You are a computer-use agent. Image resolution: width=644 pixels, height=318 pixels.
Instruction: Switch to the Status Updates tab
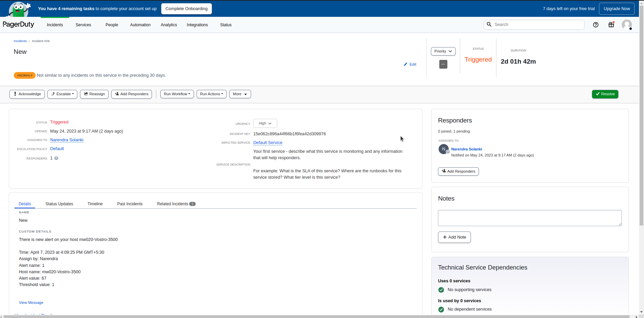click(x=59, y=204)
